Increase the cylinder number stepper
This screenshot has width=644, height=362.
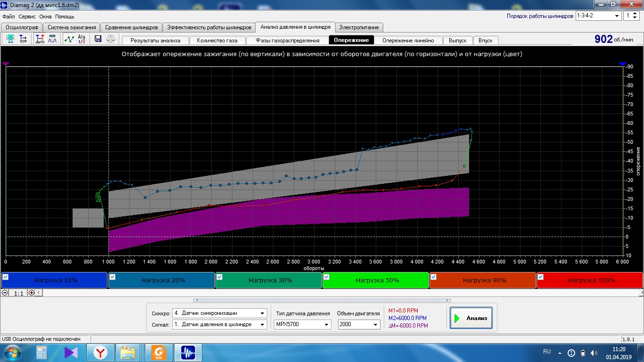click(x=636, y=14)
